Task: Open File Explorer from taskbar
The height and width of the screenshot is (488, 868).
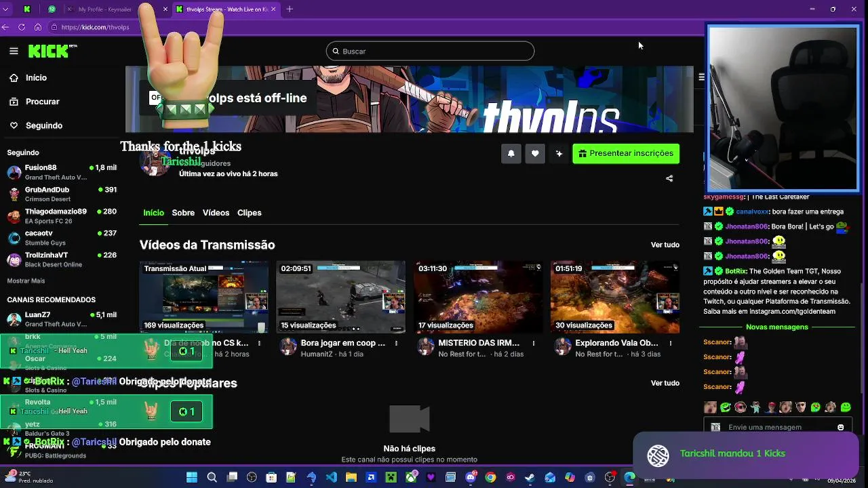Action: 351,477
